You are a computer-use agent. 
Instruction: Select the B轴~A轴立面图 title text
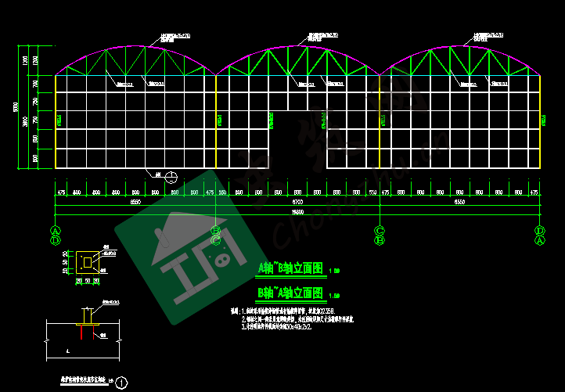(290, 293)
